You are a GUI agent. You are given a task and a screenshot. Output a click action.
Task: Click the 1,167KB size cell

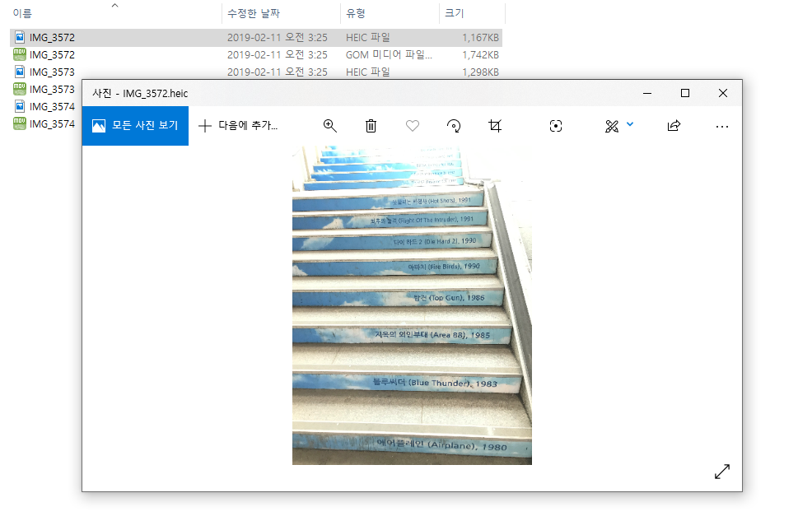pos(480,38)
